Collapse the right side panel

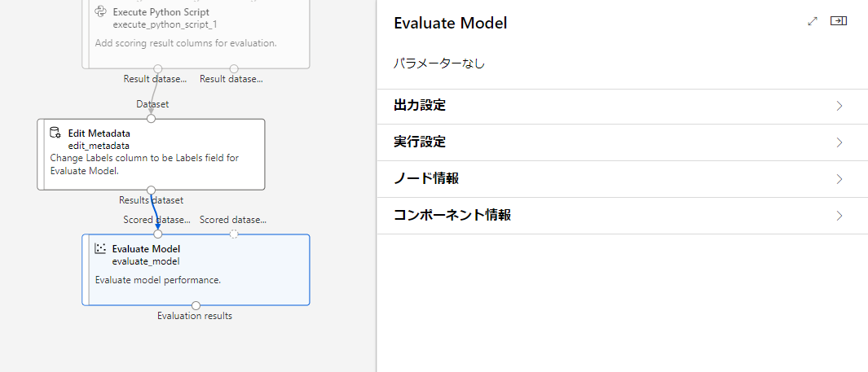click(839, 21)
